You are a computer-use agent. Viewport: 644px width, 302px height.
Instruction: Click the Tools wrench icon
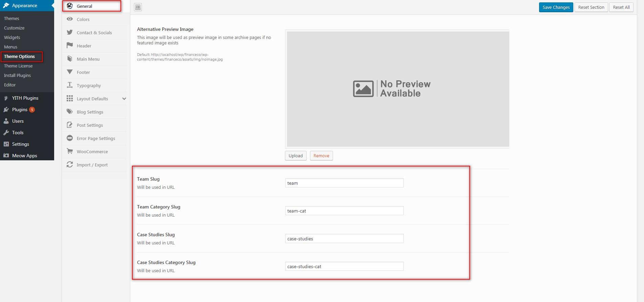pos(6,133)
